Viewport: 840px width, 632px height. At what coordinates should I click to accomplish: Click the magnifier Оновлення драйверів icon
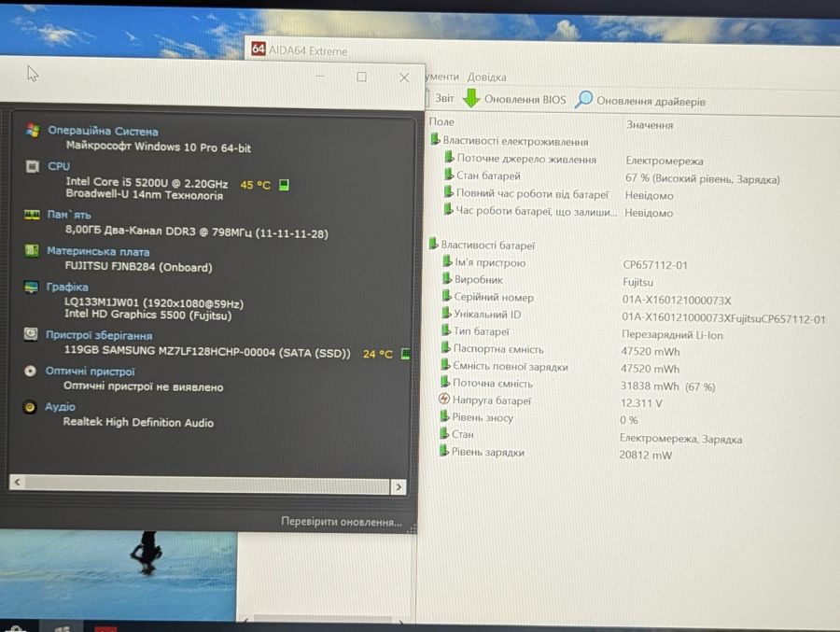click(x=583, y=99)
